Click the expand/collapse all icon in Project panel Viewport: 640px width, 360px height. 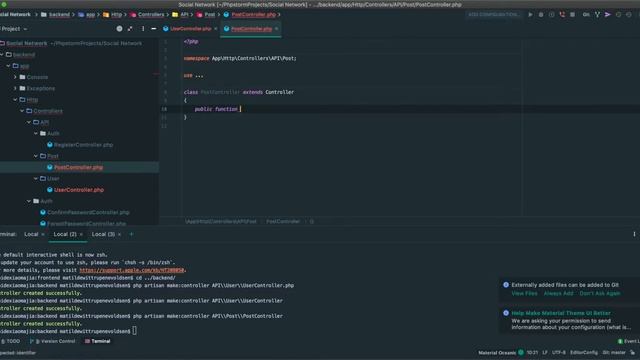pyautogui.click(x=130, y=29)
